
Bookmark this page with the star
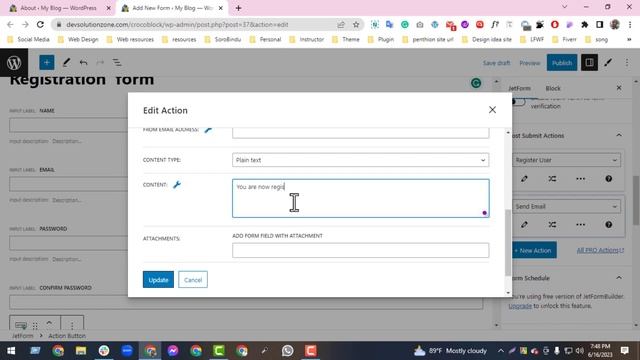tap(356, 24)
